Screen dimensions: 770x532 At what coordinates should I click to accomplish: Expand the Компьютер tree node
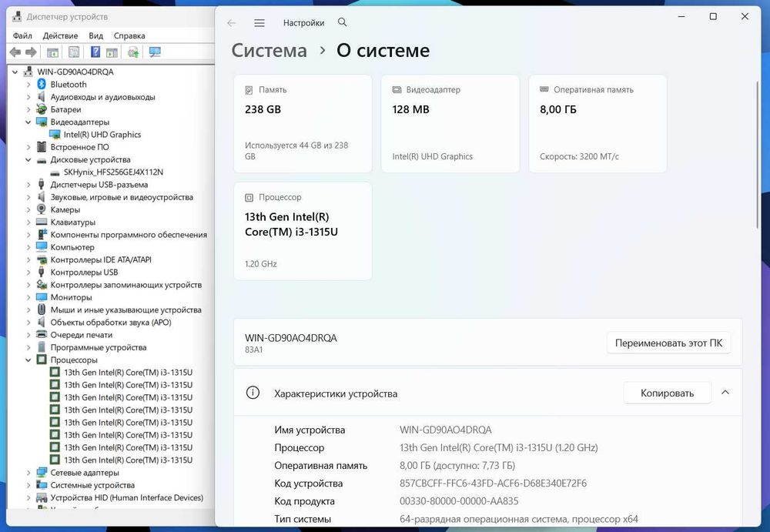point(28,247)
